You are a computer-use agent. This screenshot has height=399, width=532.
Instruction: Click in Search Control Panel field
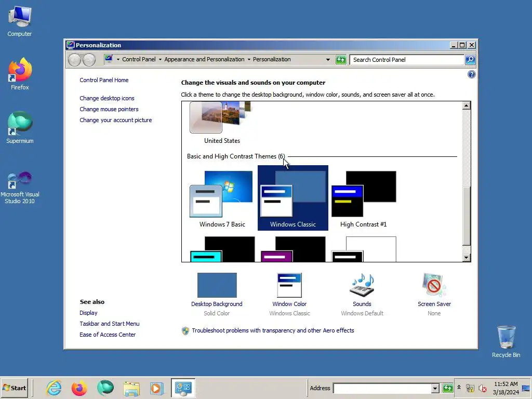pos(406,60)
